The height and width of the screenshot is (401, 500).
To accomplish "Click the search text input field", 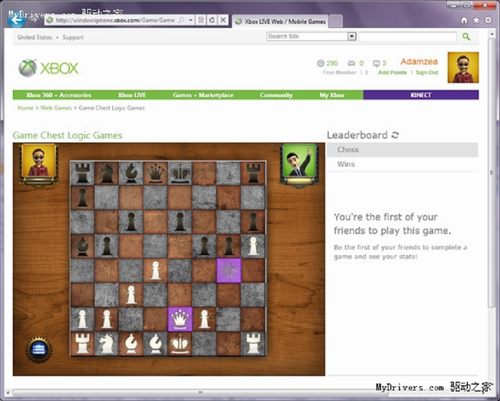I will (x=407, y=36).
